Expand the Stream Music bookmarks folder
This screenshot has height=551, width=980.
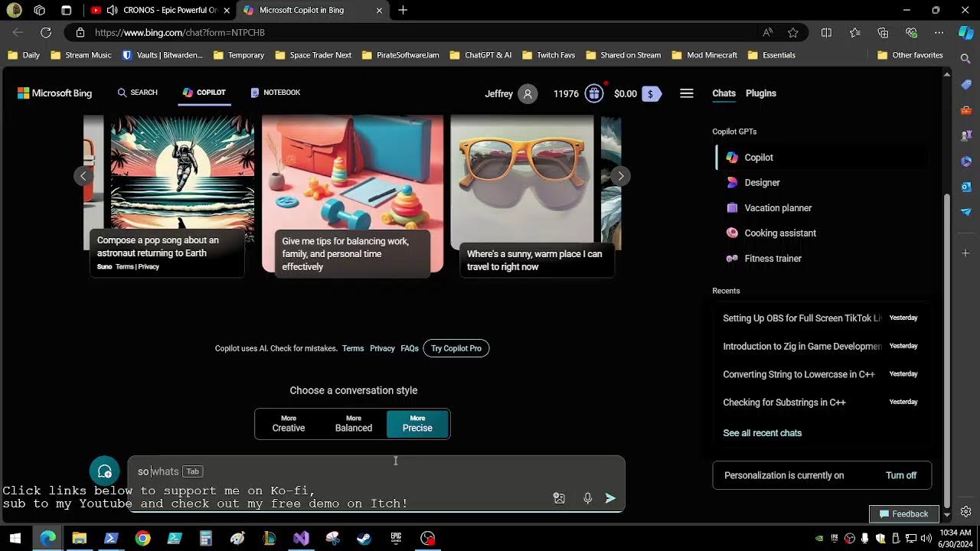(x=80, y=55)
